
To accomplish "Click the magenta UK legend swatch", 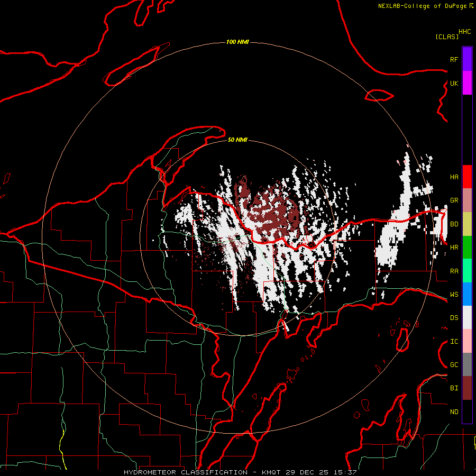I will point(467,83).
